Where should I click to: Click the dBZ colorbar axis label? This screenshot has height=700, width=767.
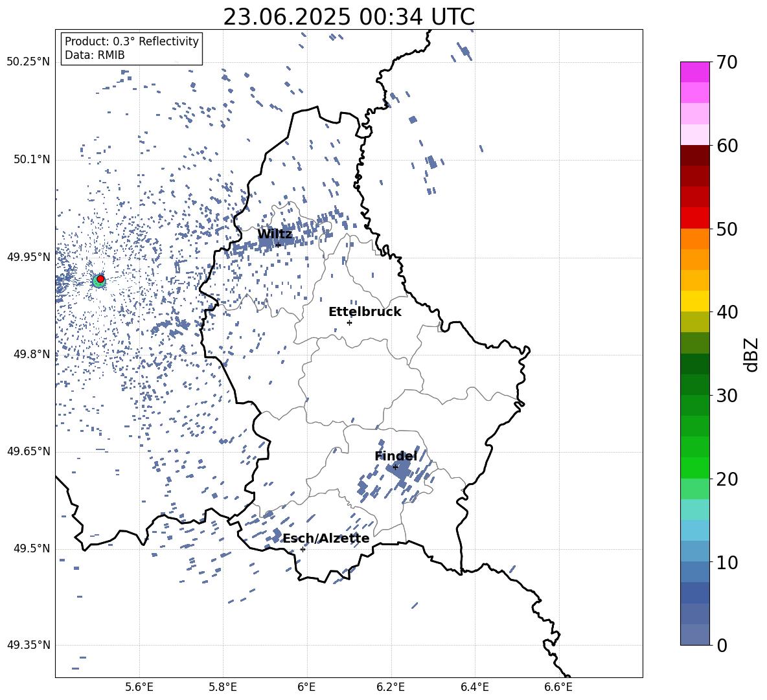point(750,354)
